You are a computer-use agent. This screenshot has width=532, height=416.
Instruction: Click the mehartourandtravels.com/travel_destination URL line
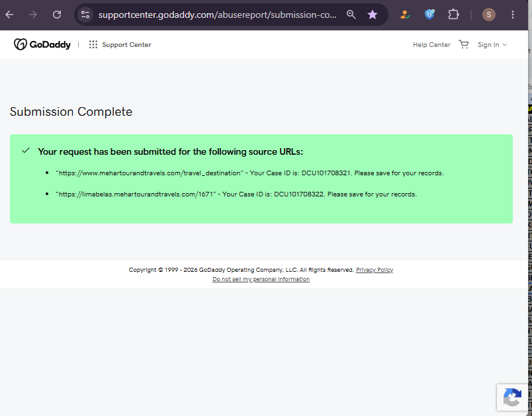tap(249, 173)
